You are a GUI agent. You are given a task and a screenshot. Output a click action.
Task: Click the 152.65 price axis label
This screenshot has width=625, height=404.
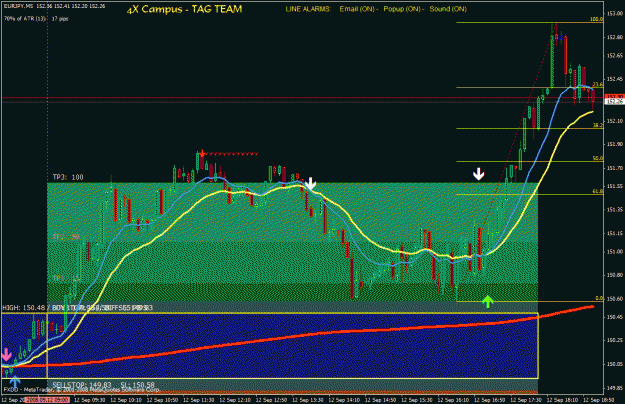(615, 56)
